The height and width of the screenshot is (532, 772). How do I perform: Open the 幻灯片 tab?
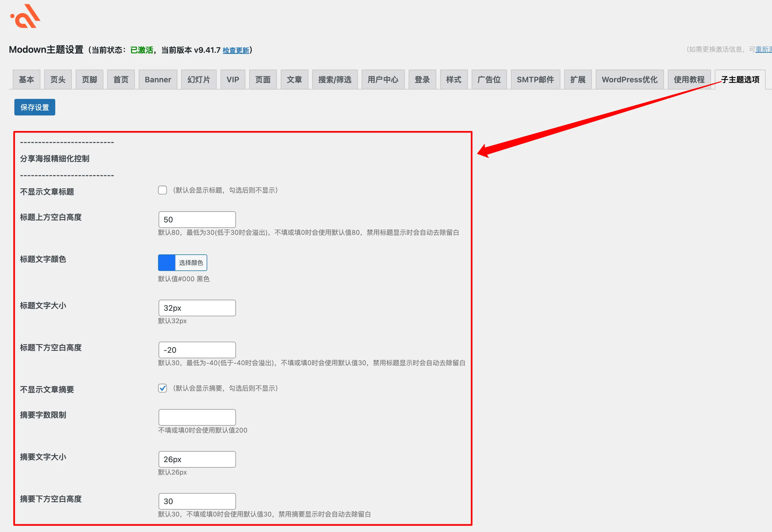pos(199,80)
